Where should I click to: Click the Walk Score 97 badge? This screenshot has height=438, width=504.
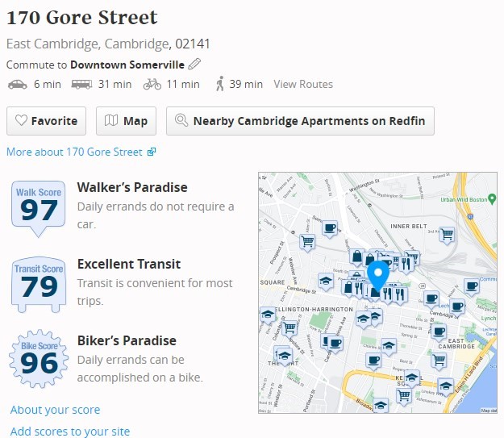39,207
